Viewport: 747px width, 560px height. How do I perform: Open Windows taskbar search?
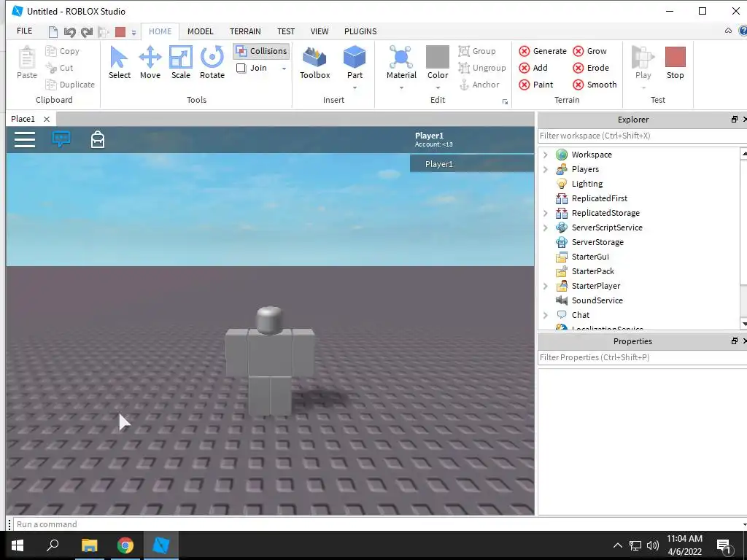pyautogui.click(x=53, y=545)
